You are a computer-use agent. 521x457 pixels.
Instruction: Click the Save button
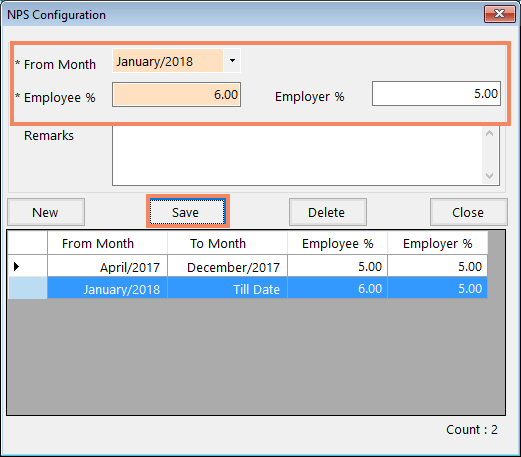(188, 212)
